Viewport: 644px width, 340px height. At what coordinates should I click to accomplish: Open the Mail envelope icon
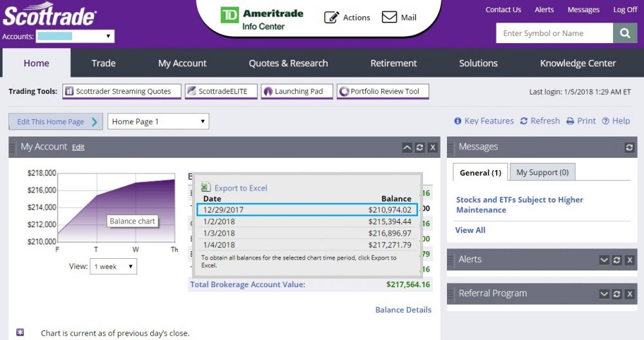[x=389, y=17]
